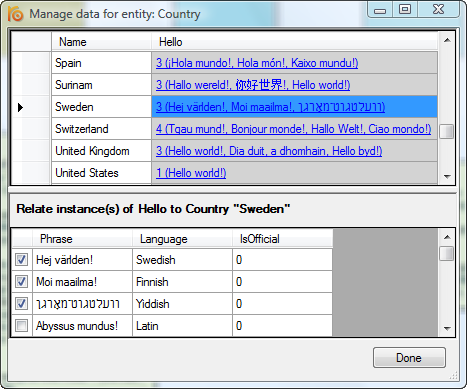Click the Hello column header in country grid
The width and height of the screenshot is (467, 389).
(294, 42)
